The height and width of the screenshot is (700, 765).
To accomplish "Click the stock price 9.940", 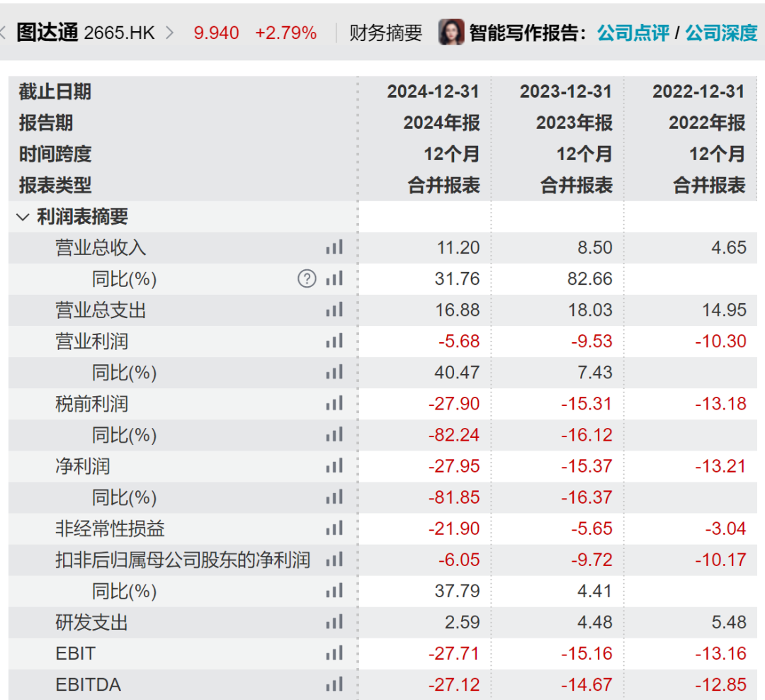I will click(216, 33).
